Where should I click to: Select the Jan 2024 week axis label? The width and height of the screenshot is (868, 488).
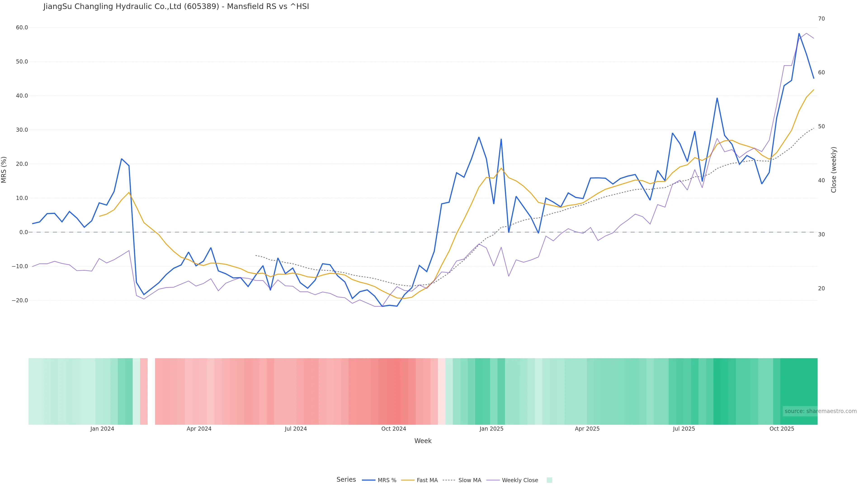102,429
